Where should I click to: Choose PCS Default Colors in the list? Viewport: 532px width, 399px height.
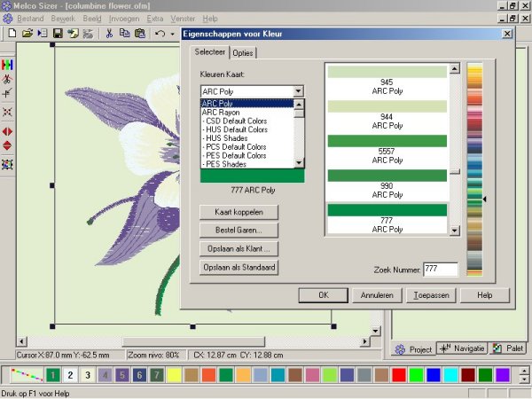tap(247, 147)
